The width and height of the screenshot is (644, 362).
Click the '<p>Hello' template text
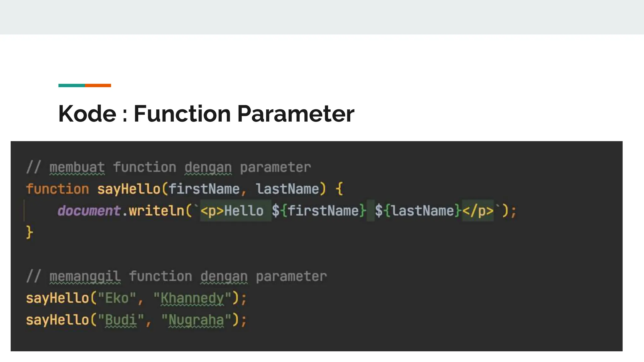coord(232,211)
